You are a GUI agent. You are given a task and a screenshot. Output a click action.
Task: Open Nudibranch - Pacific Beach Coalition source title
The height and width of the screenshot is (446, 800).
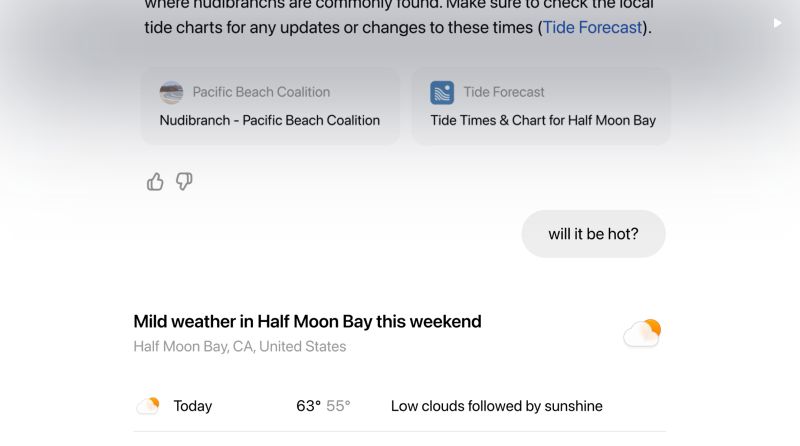click(269, 120)
